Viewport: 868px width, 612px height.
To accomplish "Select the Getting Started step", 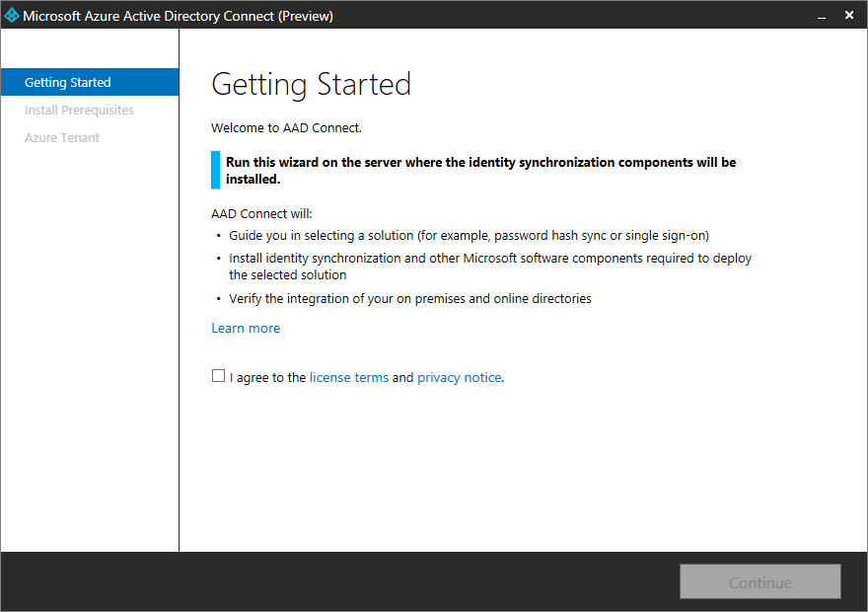I will pos(67,82).
